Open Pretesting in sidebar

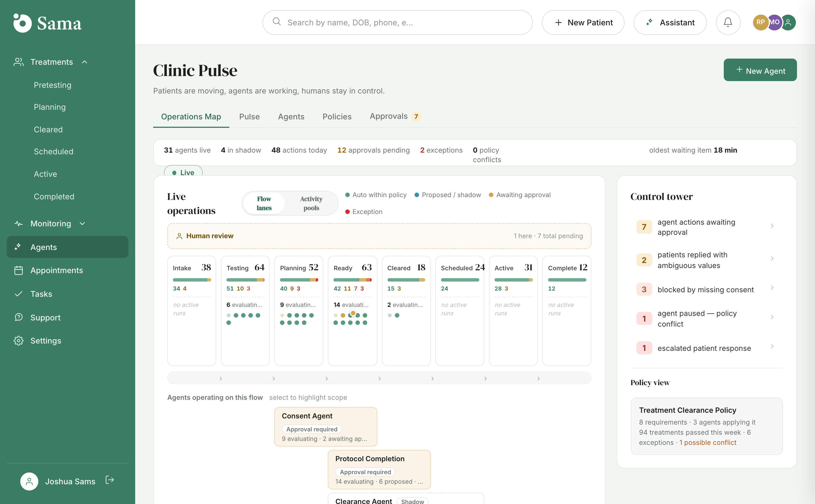(53, 85)
